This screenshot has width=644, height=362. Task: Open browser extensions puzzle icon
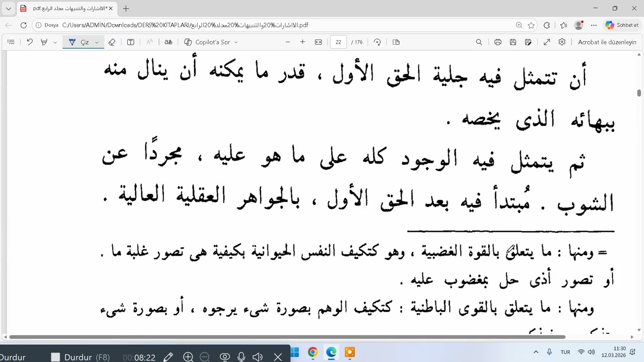click(547, 25)
